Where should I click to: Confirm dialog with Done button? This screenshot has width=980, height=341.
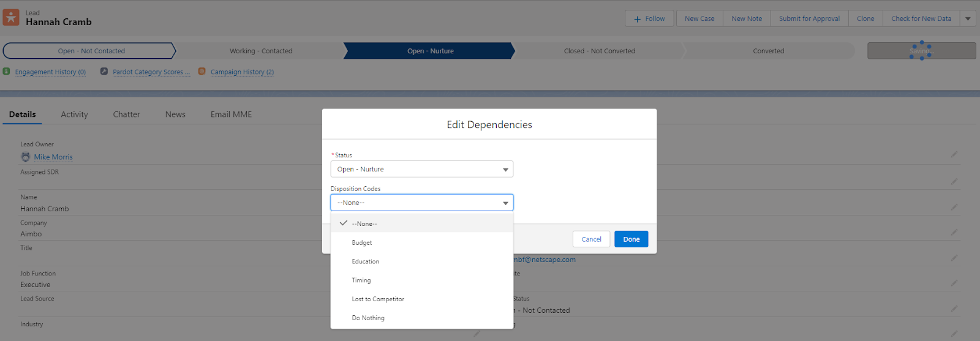(x=631, y=239)
